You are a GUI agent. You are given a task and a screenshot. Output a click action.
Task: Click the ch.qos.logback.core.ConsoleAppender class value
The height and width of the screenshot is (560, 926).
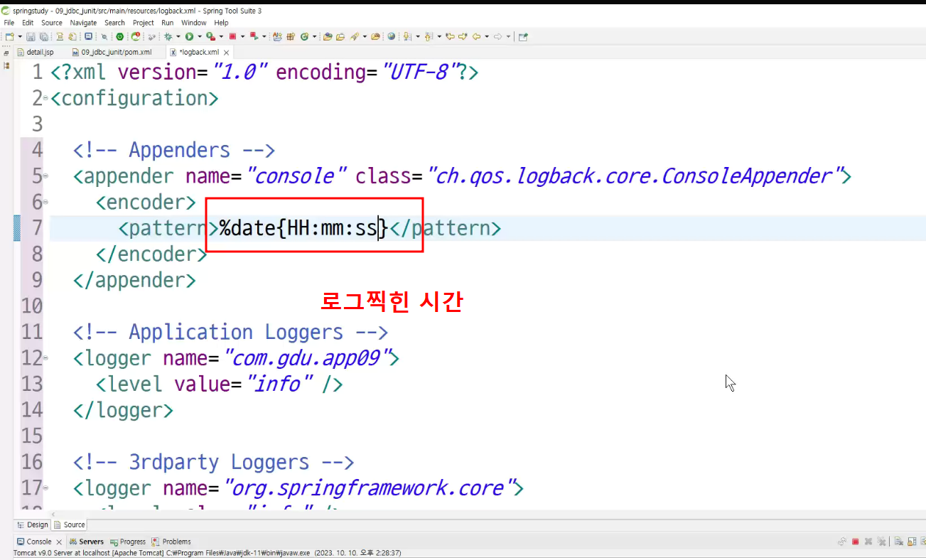point(634,176)
